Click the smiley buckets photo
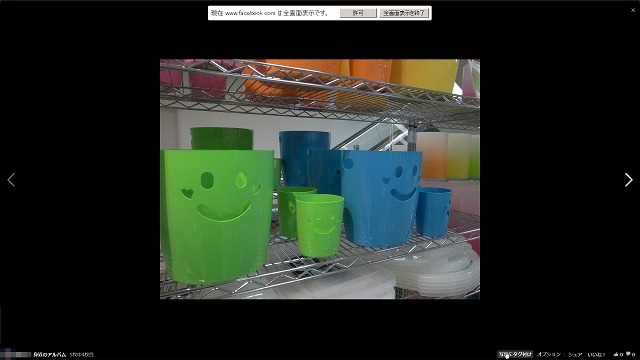 click(x=320, y=179)
